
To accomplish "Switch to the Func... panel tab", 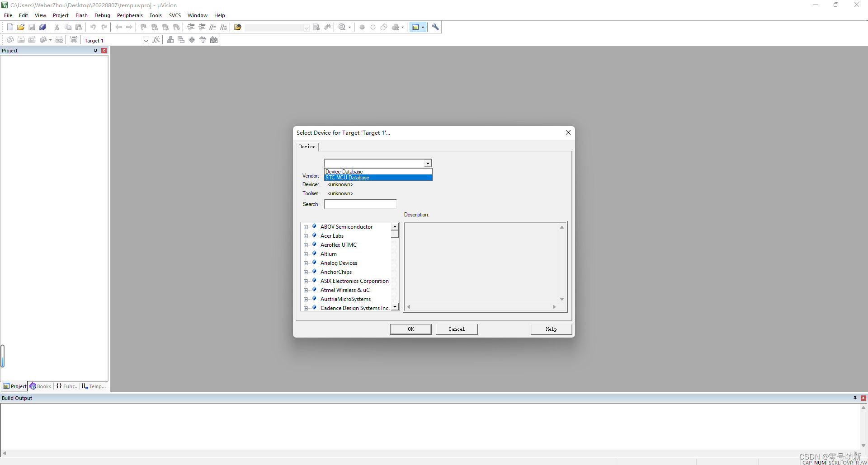I will coord(67,386).
